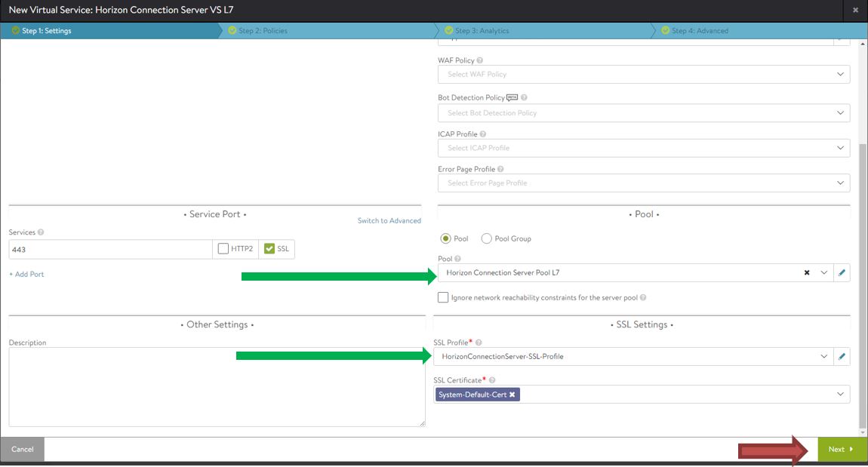The height and width of the screenshot is (467, 868).
Task: Open the Error Page Profile dropdown
Action: click(644, 183)
